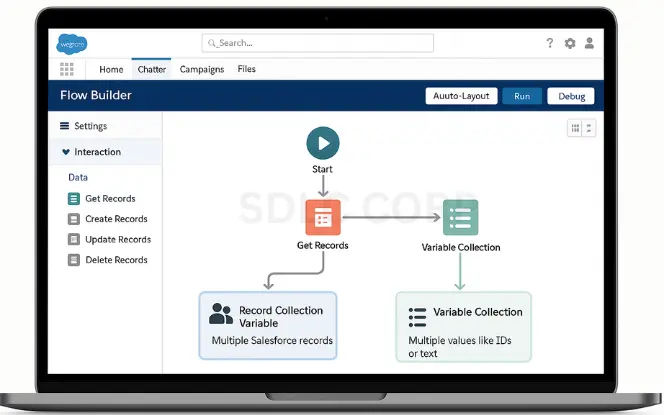This screenshot has width=664, height=415.
Task: Select the Start play node
Action: point(323,143)
